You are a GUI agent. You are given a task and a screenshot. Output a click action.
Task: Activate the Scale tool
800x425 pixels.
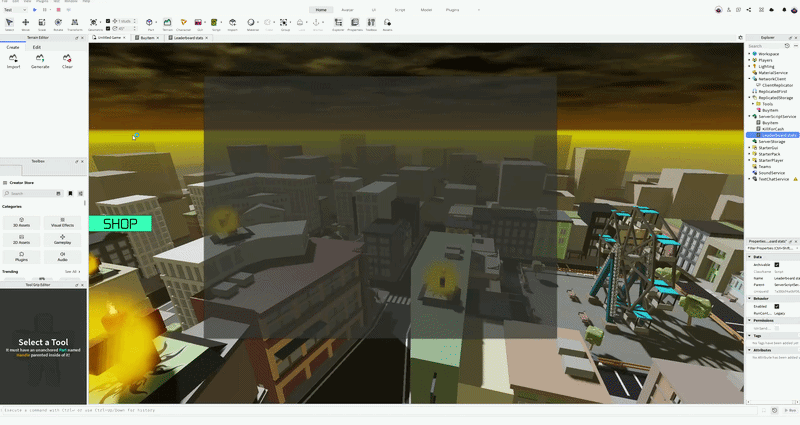[x=42, y=24]
